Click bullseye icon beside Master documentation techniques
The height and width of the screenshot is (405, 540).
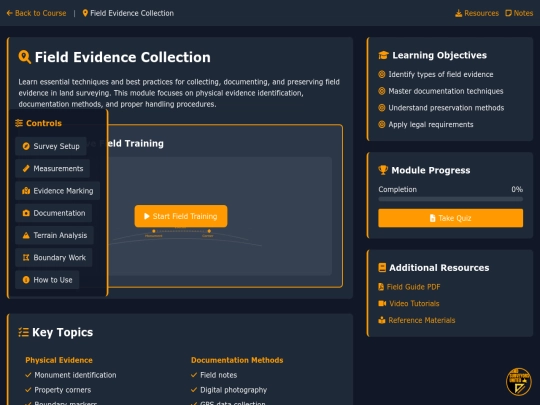382,91
